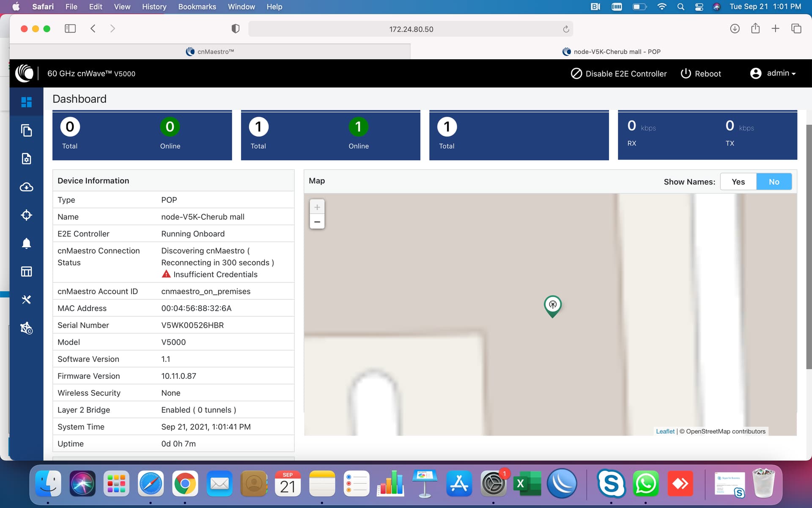Open Spotlight search in menu bar

click(x=680, y=7)
